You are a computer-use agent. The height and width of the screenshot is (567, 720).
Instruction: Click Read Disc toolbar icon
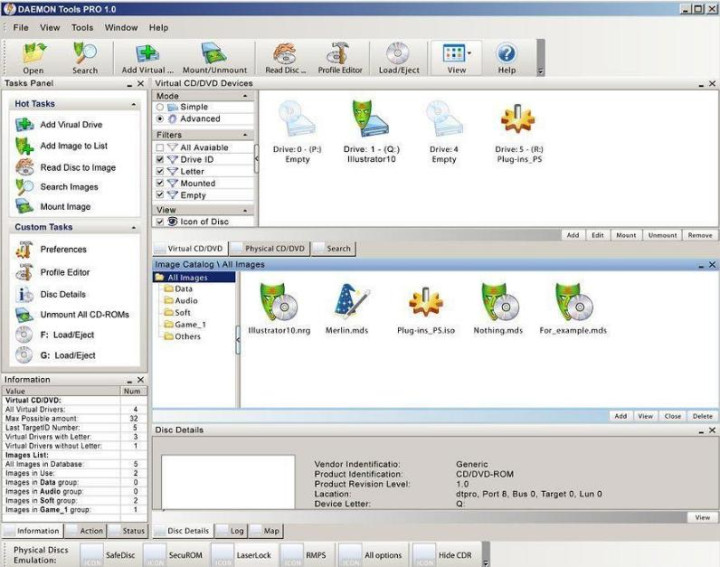tap(285, 58)
